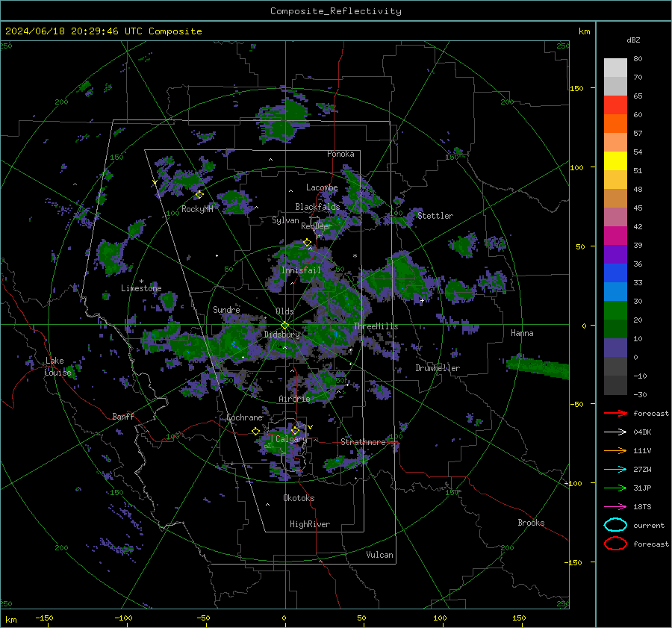Click the Ponoka town label
Screen dimensions: 672x628
pos(340,154)
